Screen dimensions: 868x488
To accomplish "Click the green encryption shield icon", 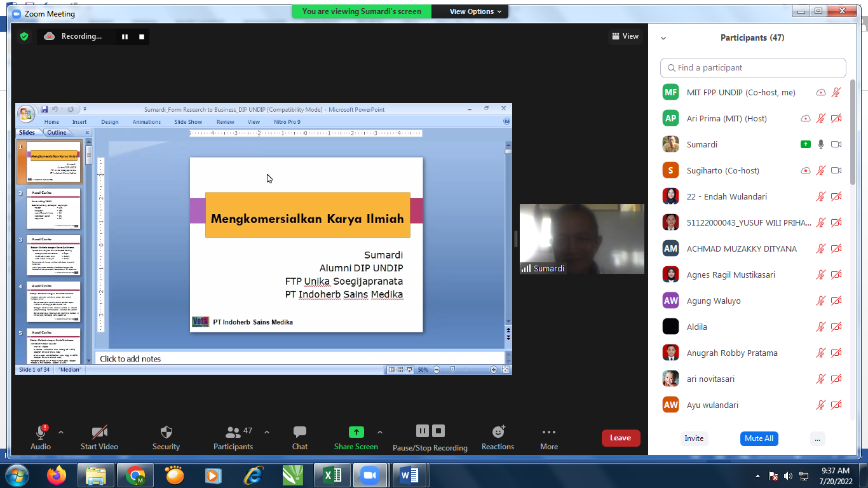I will point(24,36).
